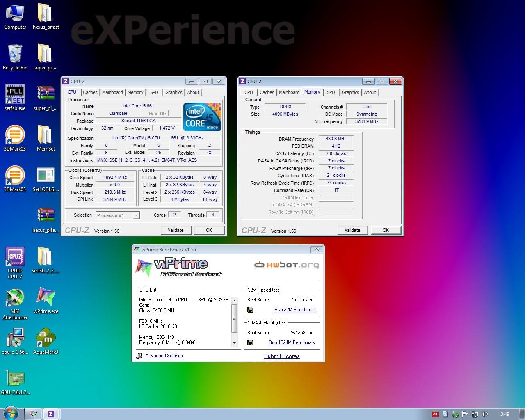The image size is (525, 420).
Task: Click the save icon for 1024M score
Action: click(250, 342)
